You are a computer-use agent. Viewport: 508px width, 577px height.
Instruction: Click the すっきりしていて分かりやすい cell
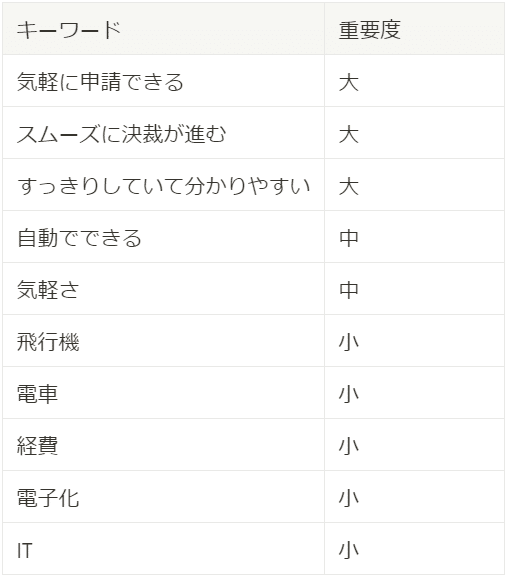(x=163, y=185)
